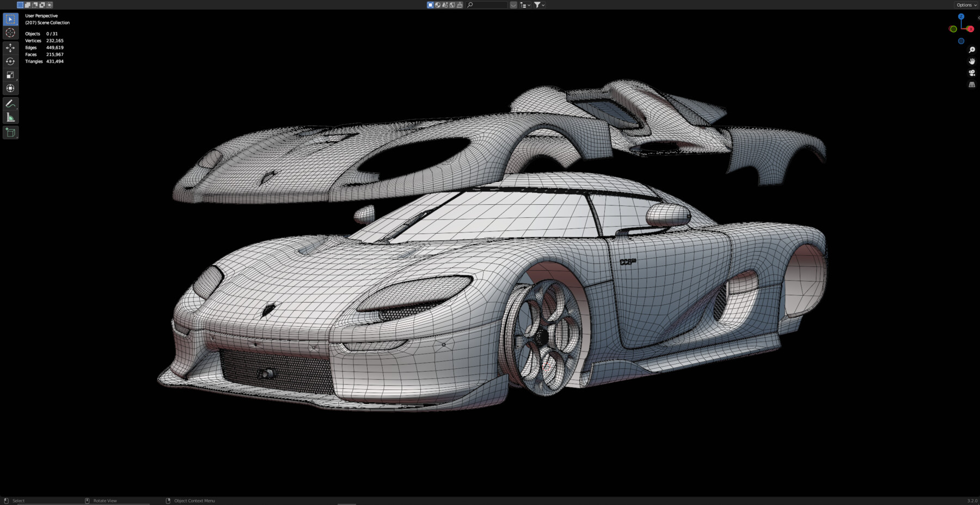
Task: Click the '(207) Scene Collection' text
Action: coord(47,23)
